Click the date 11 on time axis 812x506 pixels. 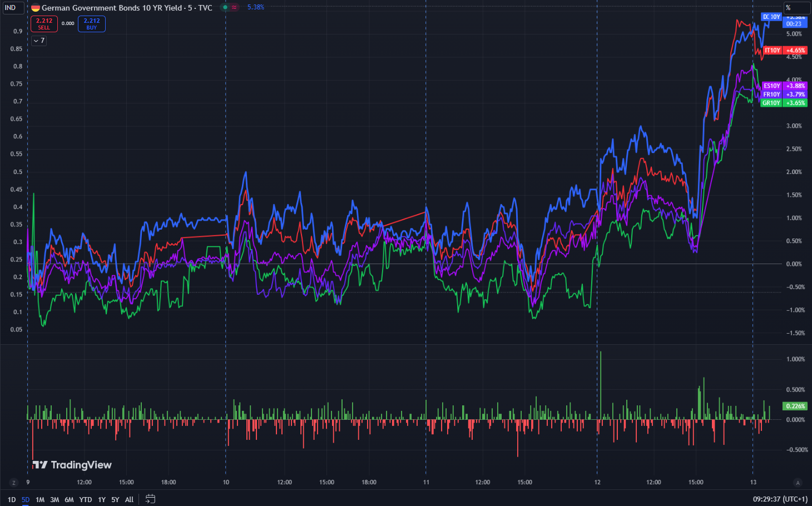(426, 482)
